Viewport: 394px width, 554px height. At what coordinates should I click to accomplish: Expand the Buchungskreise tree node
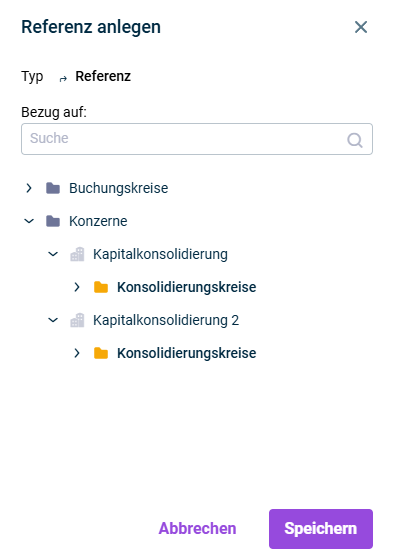coord(29,188)
